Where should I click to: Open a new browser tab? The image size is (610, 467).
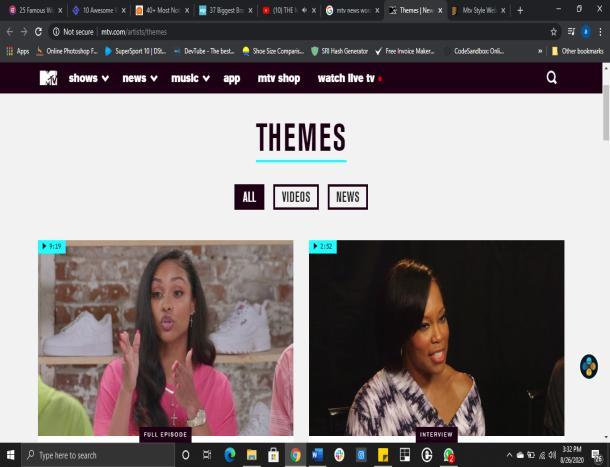click(x=520, y=11)
